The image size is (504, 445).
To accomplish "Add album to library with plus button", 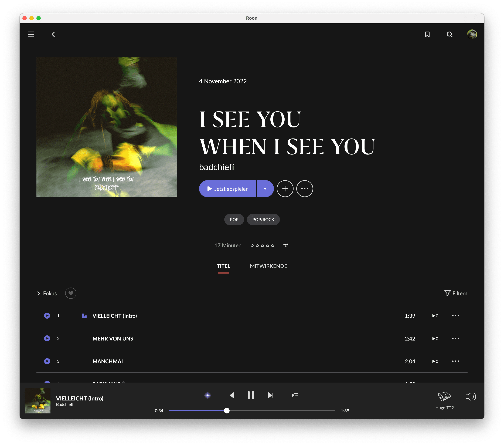I will pyautogui.click(x=285, y=189).
